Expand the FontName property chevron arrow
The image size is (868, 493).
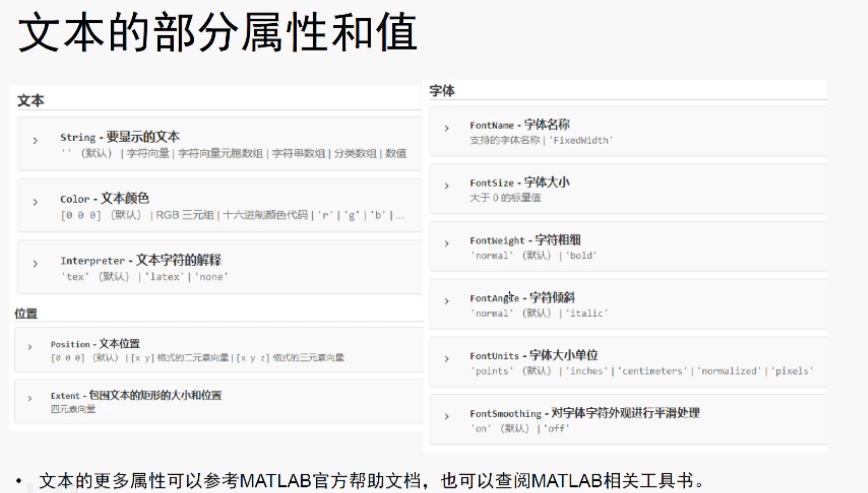click(x=447, y=128)
